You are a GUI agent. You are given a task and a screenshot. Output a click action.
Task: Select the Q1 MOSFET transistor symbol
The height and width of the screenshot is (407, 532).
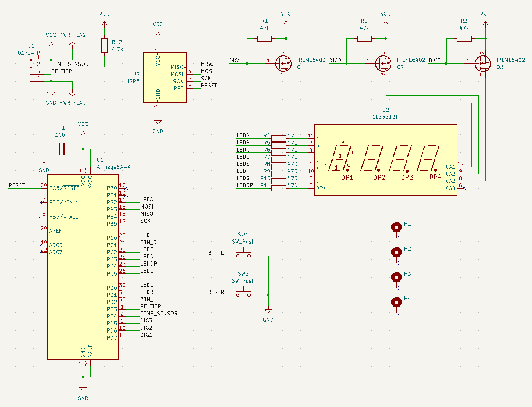click(283, 63)
